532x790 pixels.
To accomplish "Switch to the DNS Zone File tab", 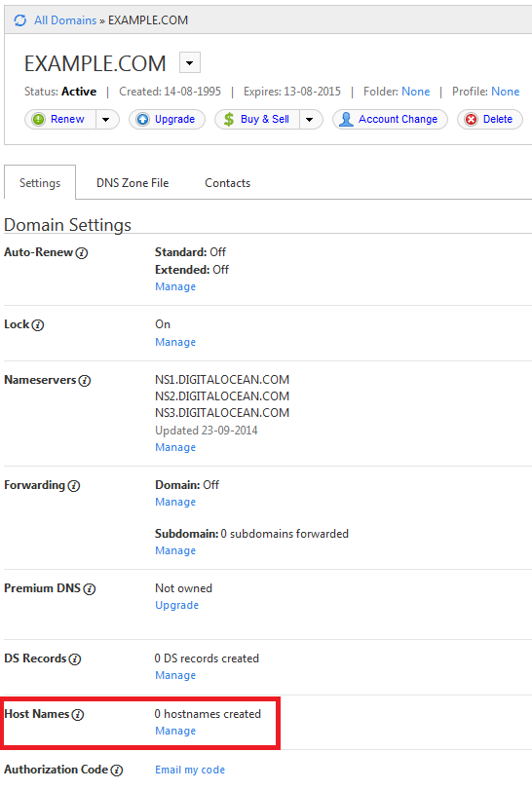I will pos(133,183).
